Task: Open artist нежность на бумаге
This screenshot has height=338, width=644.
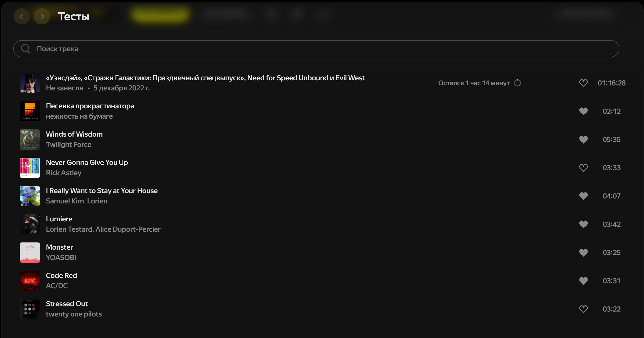Action: coord(79,116)
